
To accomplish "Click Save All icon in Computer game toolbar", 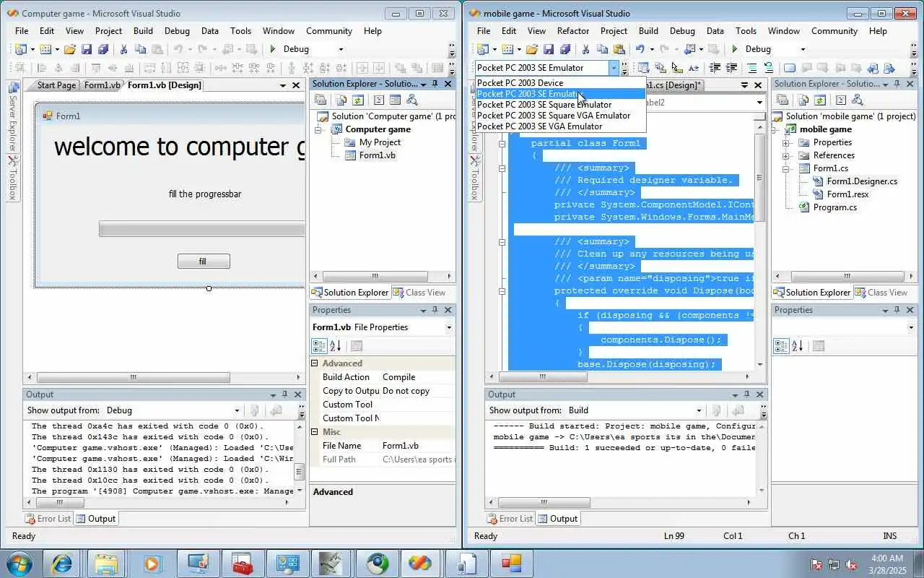I will pyautogui.click(x=103, y=49).
